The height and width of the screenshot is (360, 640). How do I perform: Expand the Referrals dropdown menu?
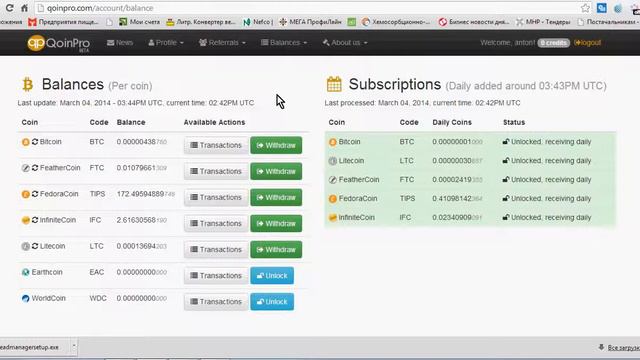[x=222, y=42]
